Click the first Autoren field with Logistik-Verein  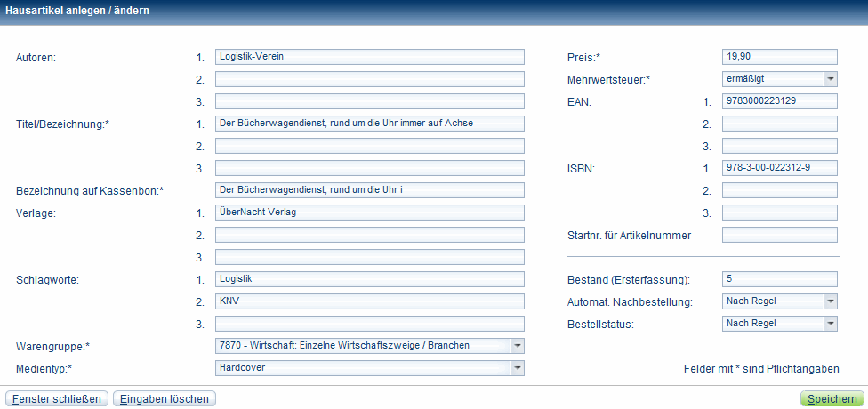(x=370, y=57)
